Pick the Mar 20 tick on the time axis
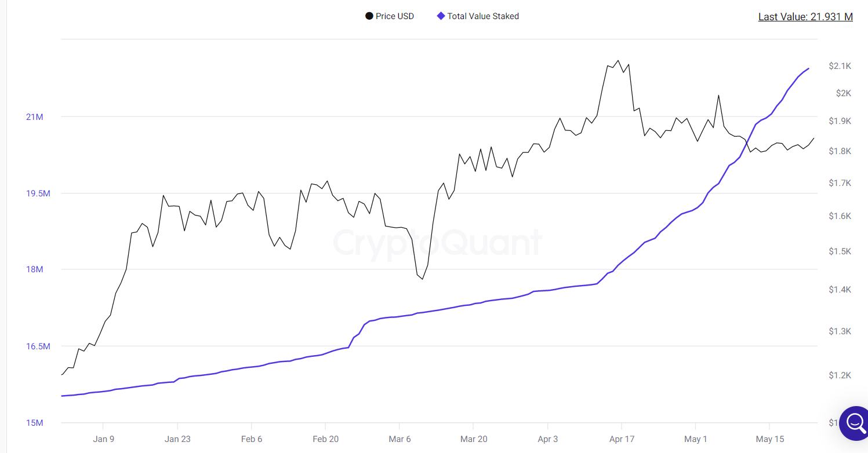Viewport: 868px width, 453px height. [x=474, y=439]
